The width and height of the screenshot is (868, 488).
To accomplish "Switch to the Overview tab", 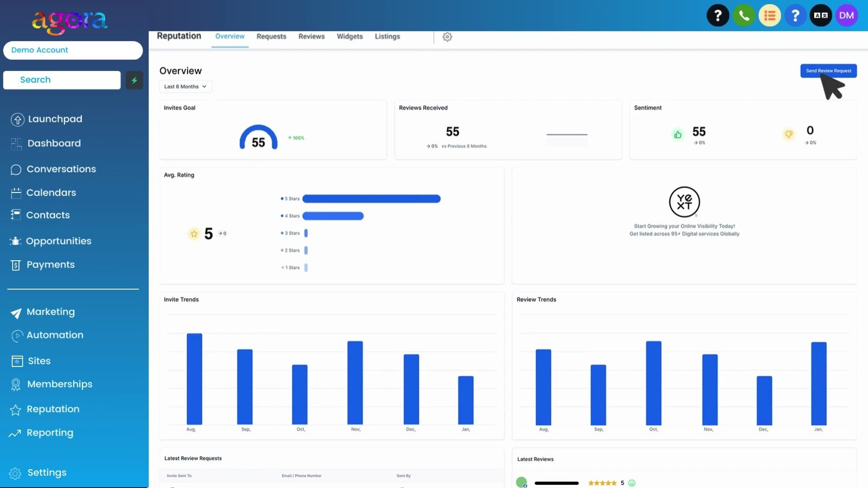I will [x=230, y=36].
